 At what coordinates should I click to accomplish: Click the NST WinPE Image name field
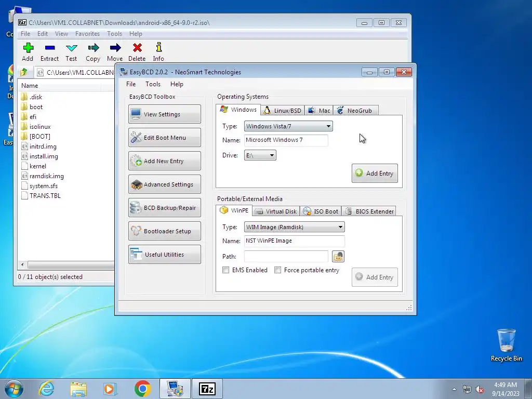click(x=295, y=241)
